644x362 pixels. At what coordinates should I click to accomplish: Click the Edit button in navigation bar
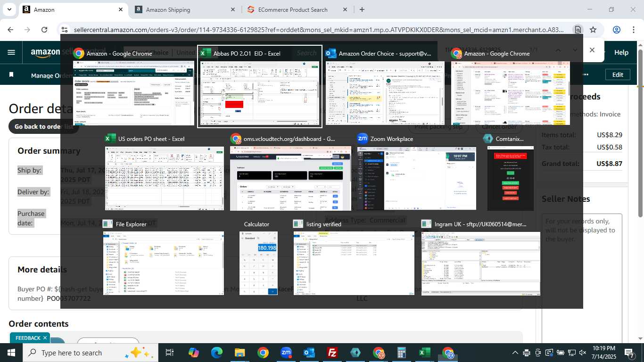click(618, 74)
